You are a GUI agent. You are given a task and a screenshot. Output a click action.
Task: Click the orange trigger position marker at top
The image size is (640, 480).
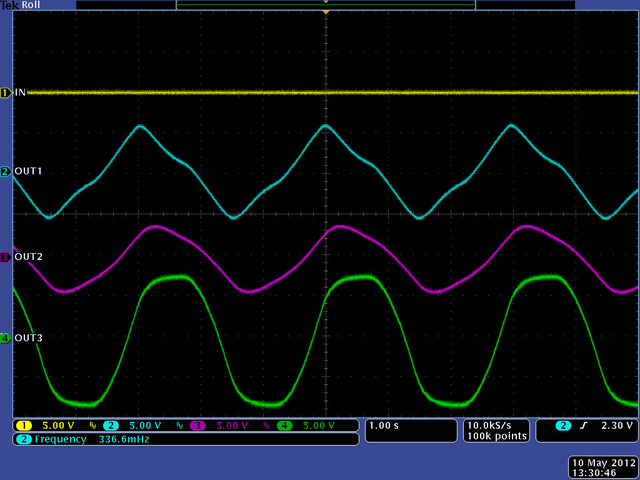325,14
